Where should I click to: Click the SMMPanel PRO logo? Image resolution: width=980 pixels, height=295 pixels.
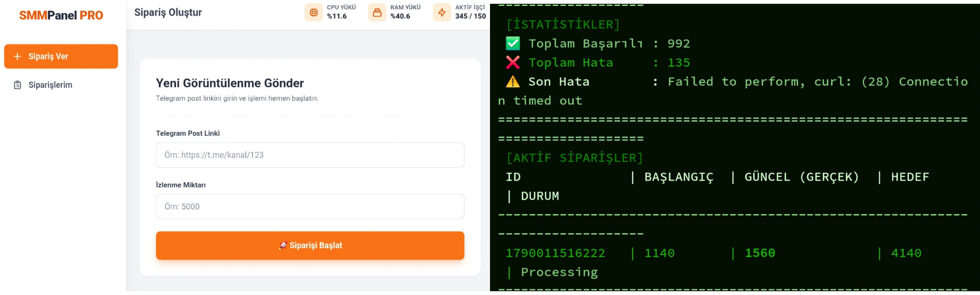61,15
